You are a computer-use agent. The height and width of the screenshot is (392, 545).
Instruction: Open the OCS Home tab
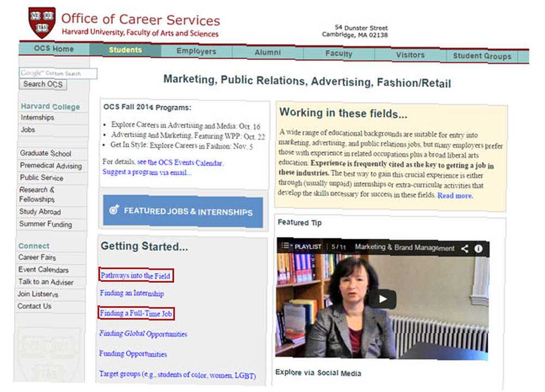coord(54,49)
